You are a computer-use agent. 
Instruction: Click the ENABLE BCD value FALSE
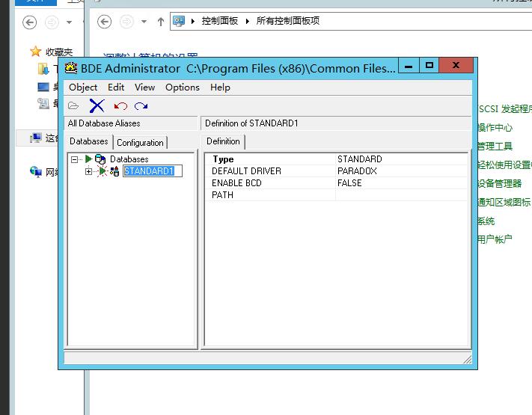[x=349, y=183]
